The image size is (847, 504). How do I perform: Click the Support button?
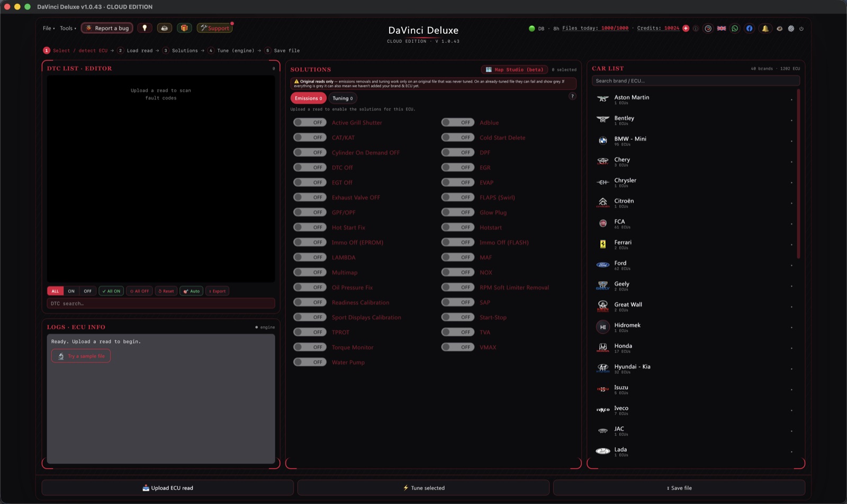(x=214, y=28)
